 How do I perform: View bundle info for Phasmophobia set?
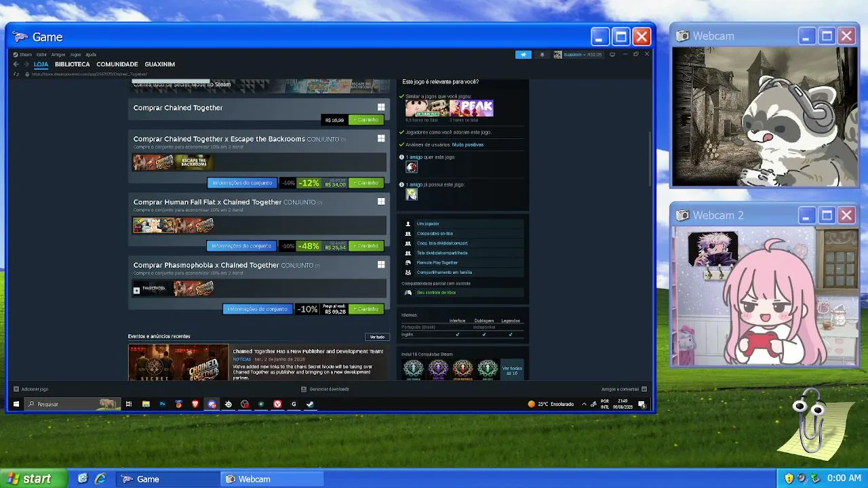258,309
